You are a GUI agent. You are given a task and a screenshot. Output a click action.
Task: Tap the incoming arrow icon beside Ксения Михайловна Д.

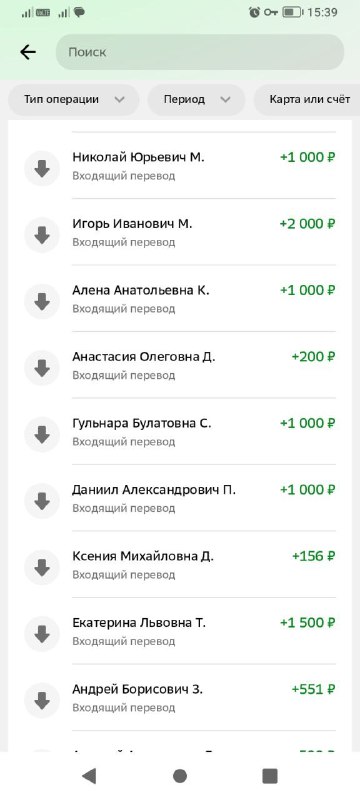(42, 567)
